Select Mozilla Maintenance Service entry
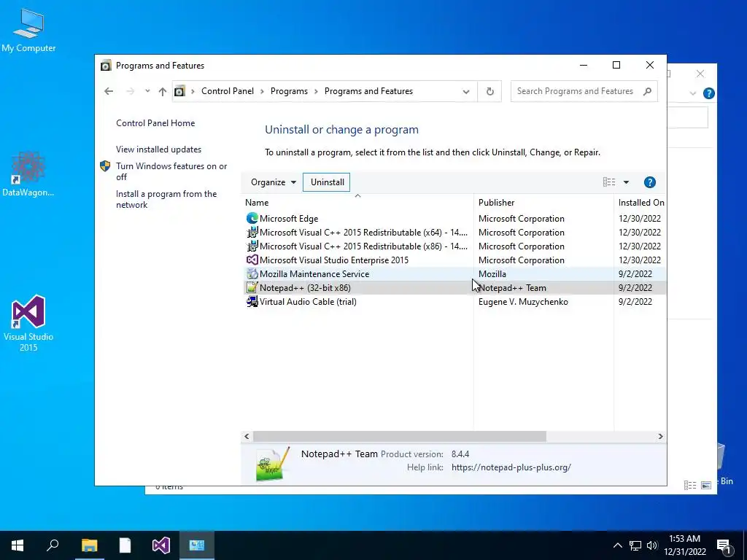 [x=314, y=274]
